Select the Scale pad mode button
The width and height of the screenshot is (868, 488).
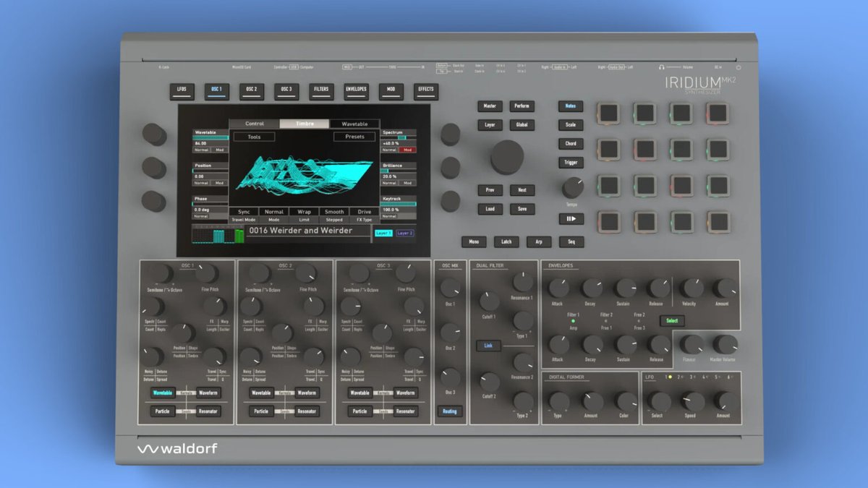571,125
